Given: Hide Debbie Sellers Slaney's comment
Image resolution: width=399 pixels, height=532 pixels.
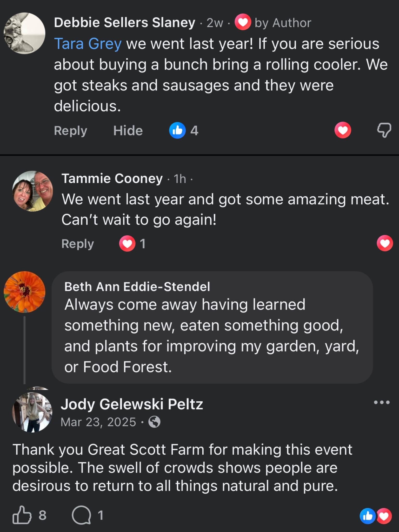Looking at the screenshot, I should click(x=128, y=130).
